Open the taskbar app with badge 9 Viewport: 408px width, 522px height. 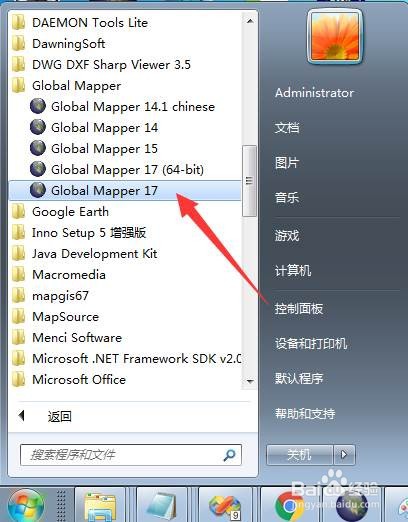tap(225, 505)
